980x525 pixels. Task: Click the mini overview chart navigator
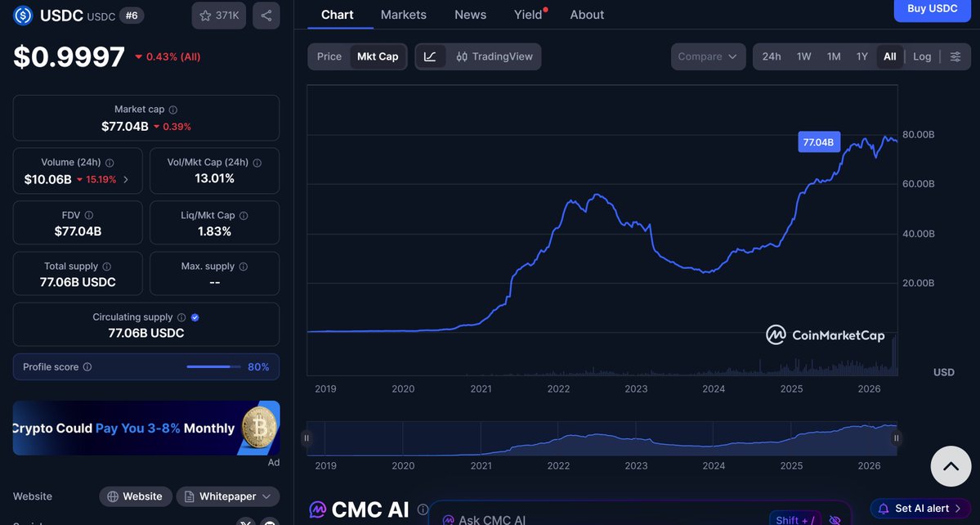(x=602, y=438)
